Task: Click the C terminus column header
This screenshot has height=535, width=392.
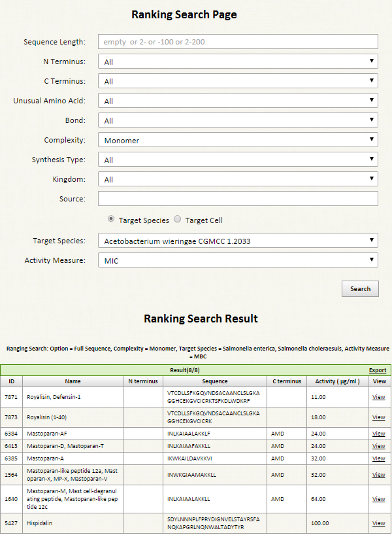Action: point(287,381)
